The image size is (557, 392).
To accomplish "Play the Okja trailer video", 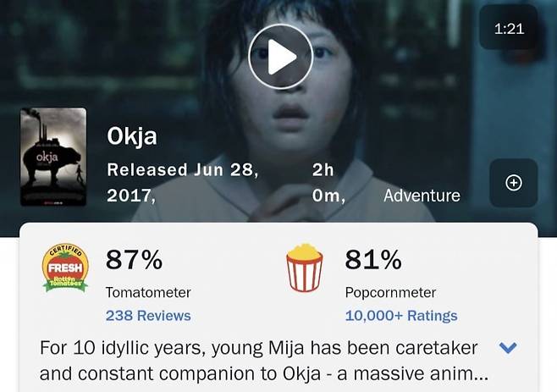I will point(280,56).
